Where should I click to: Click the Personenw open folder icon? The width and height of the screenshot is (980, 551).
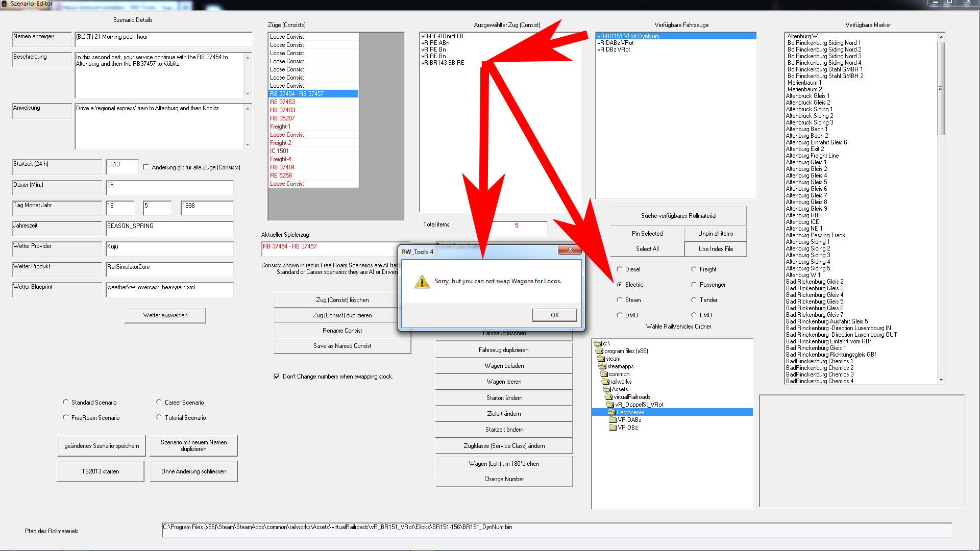(611, 412)
